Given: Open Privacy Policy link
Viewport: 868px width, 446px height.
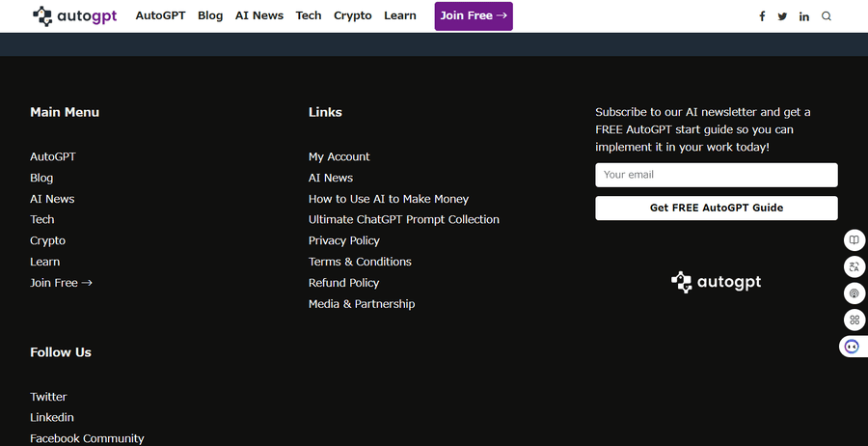Looking at the screenshot, I should [x=343, y=240].
